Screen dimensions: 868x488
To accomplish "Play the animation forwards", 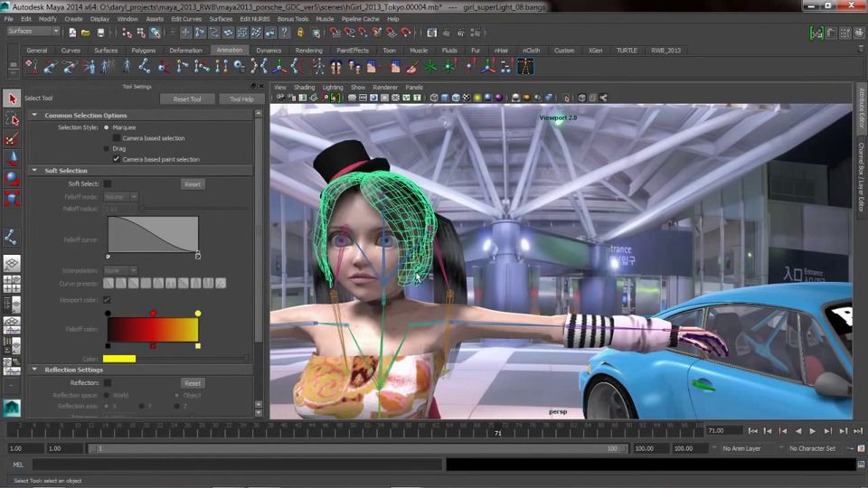I will click(x=813, y=430).
